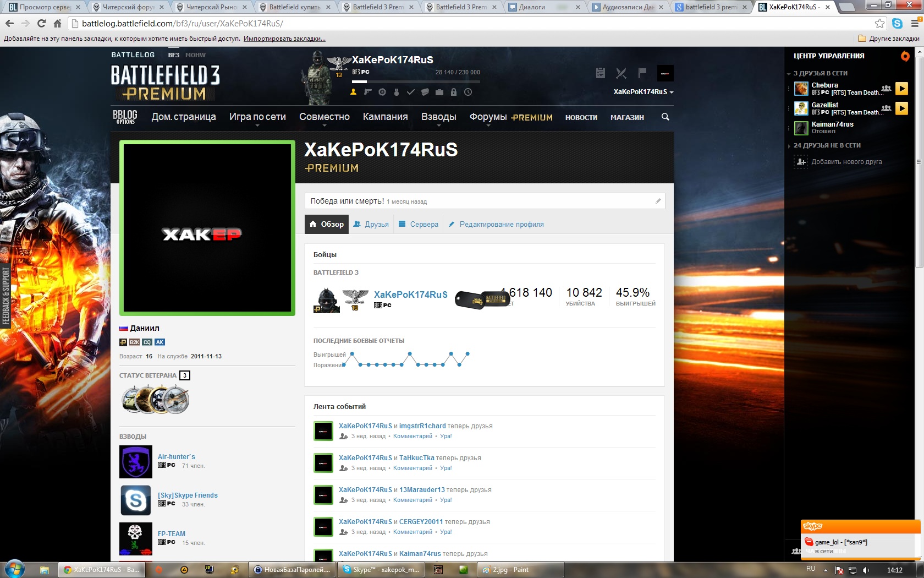
Task: Click the search magnifier in navigation bar
Action: point(665,117)
